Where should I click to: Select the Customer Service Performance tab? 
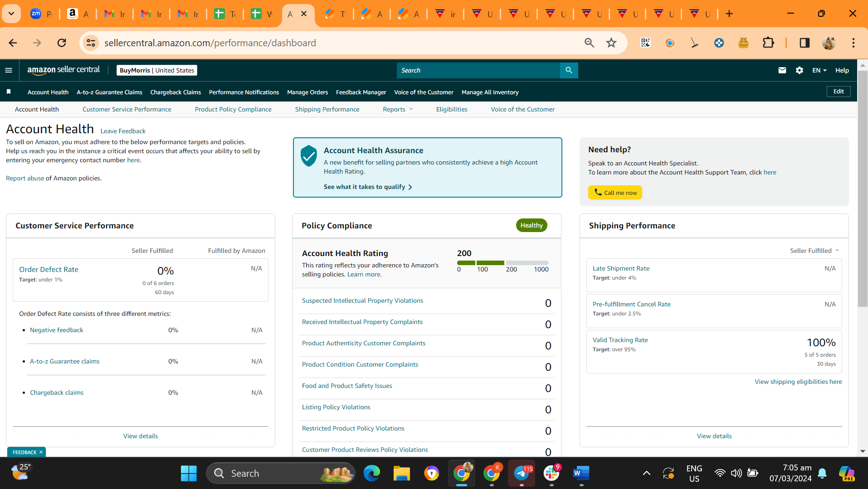click(127, 109)
